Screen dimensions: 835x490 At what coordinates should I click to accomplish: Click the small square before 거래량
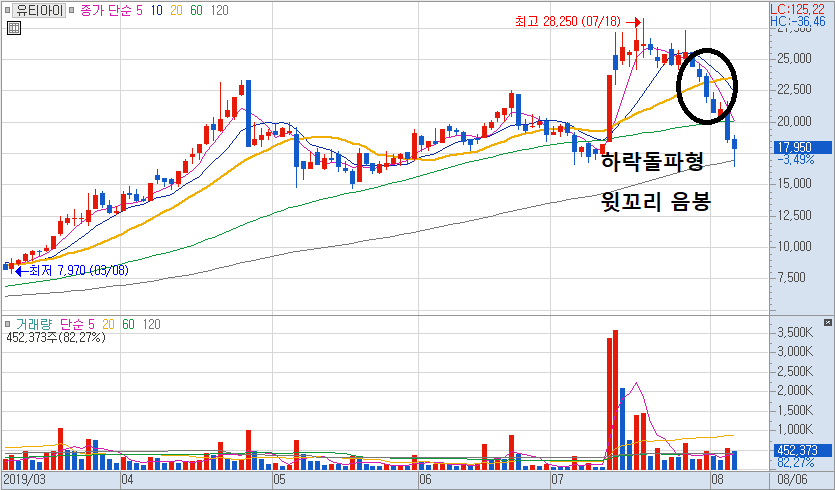click(7, 324)
